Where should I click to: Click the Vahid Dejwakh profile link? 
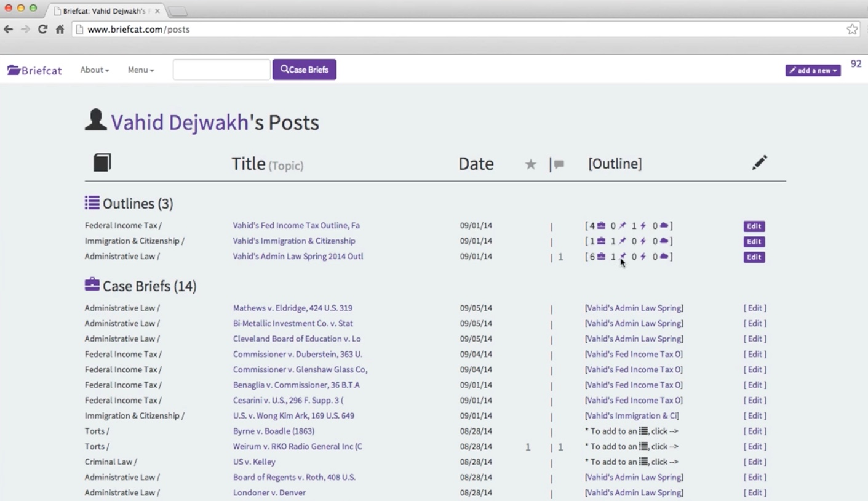click(180, 122)
